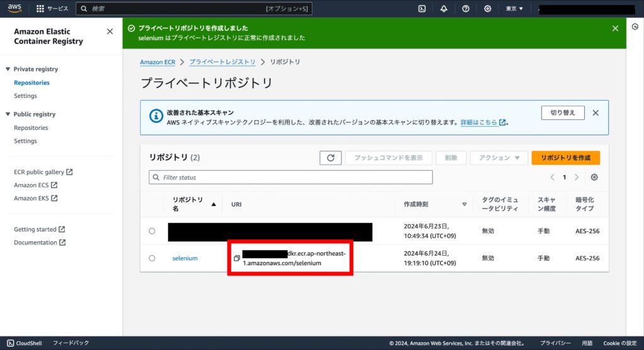Image resolution: width=644 pixels, height=350 pixels.
Task: Click the top AWS search box
Action: 194,9
